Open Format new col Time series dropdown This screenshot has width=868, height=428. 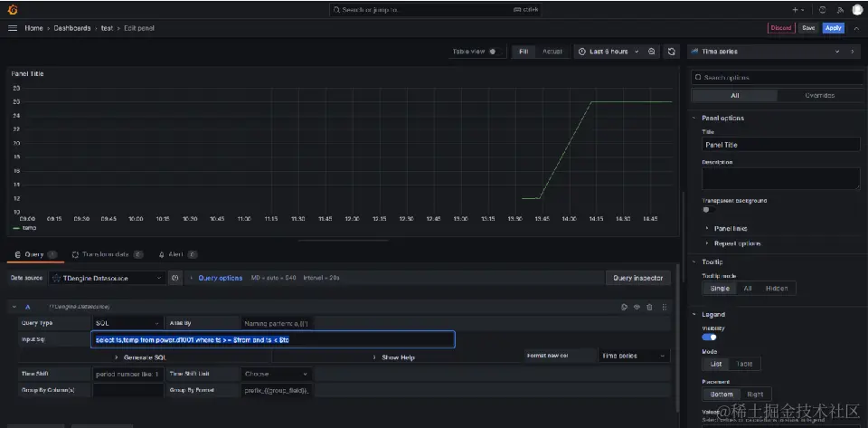tap(634, 356)
